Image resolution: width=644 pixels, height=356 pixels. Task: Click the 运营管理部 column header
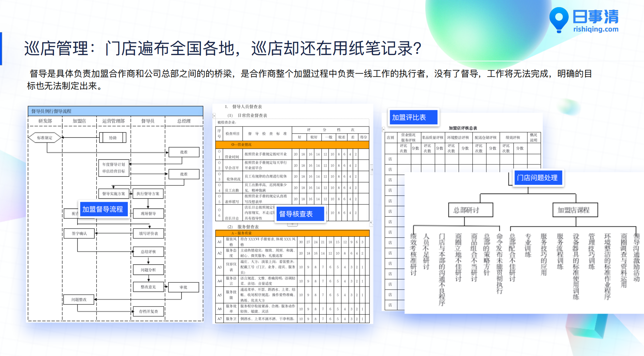(x=114, y=121)
